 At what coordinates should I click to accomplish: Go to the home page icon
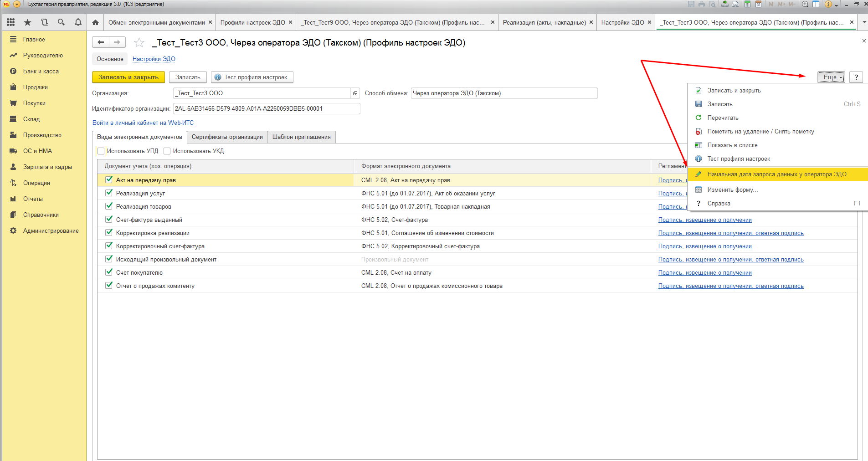tap(95, 22)
